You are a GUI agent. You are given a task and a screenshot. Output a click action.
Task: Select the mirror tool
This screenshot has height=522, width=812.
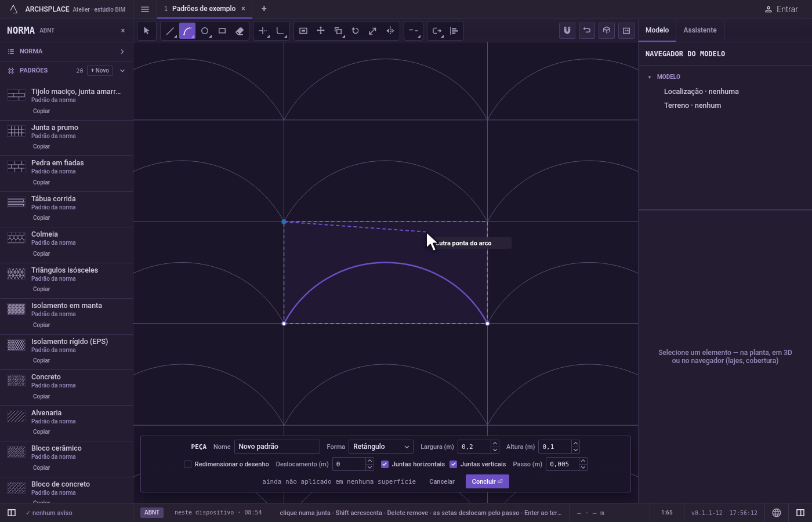pyautogui.click(x=390, y=31)
